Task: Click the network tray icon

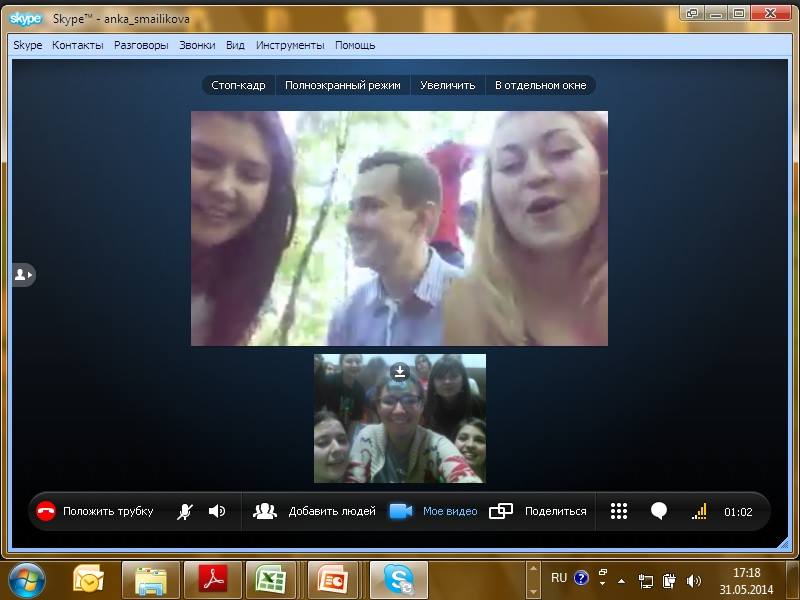Action: click(645, 581)
